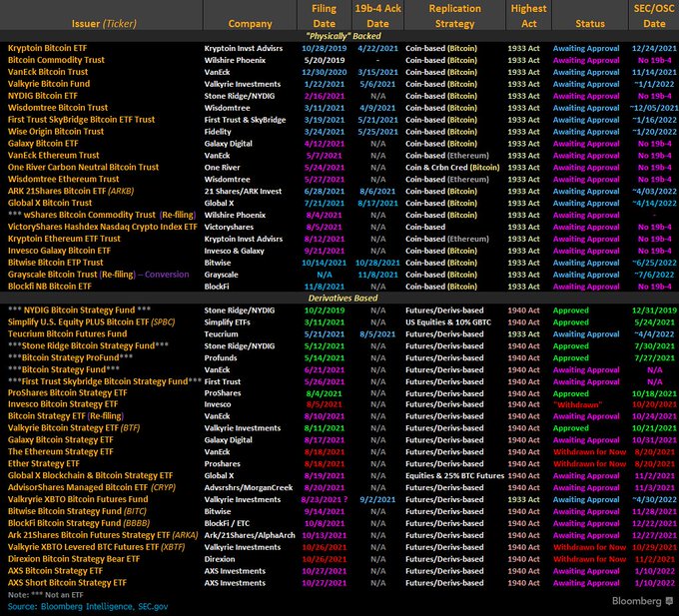Click the Company column header
The height and width of the screenshot is (616, 679).
click(250, 23)
